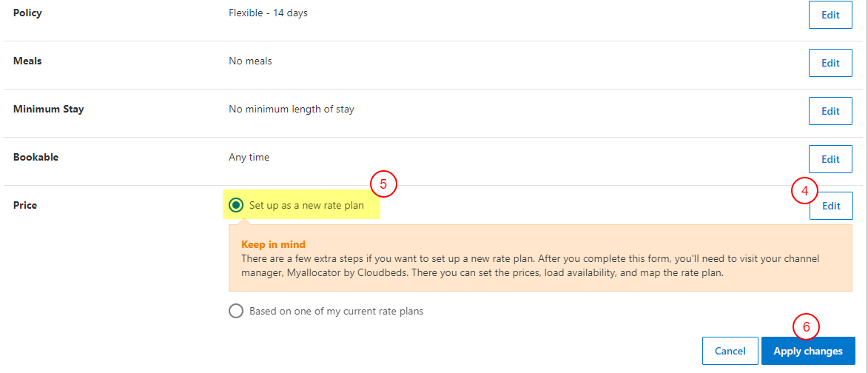
Task: Click the Price row label
Action: [x=25, y=205]
